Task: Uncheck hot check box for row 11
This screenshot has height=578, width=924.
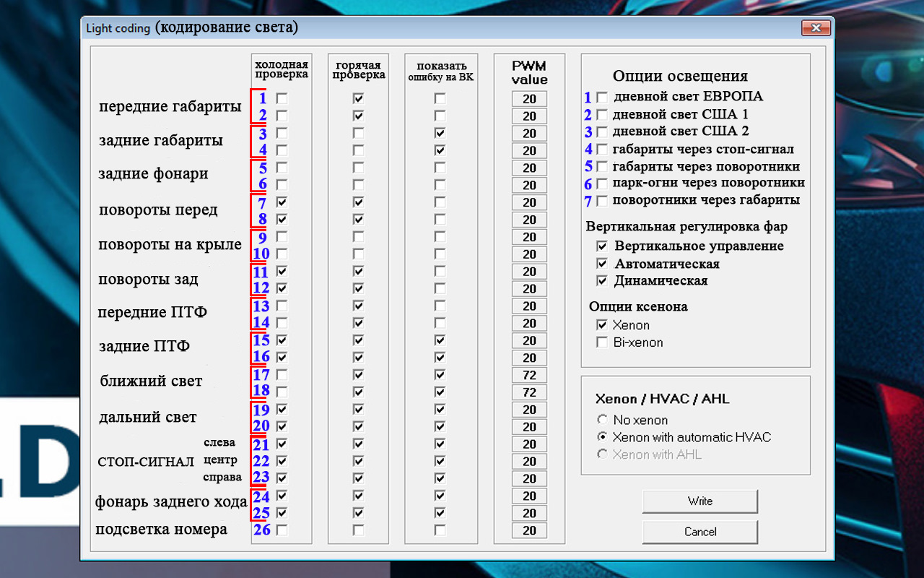Action: click(x=358, y=272)
